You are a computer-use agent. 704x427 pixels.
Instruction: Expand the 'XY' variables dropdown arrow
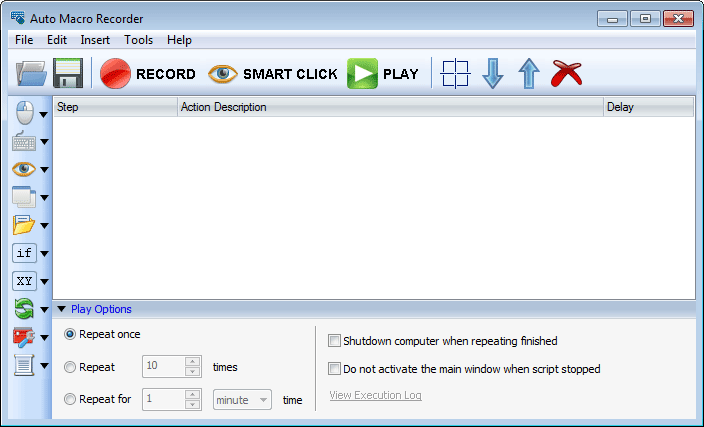(44, 282)
